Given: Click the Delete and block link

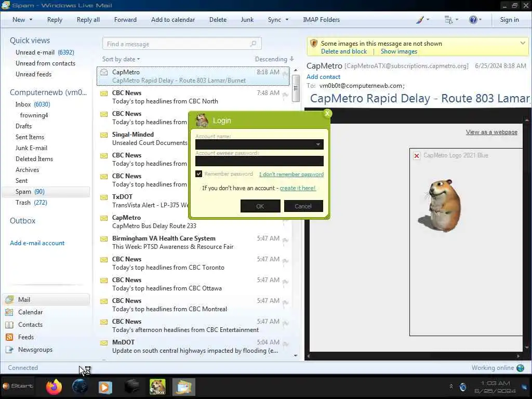Looking at the screenshot, I should point(344,51).
